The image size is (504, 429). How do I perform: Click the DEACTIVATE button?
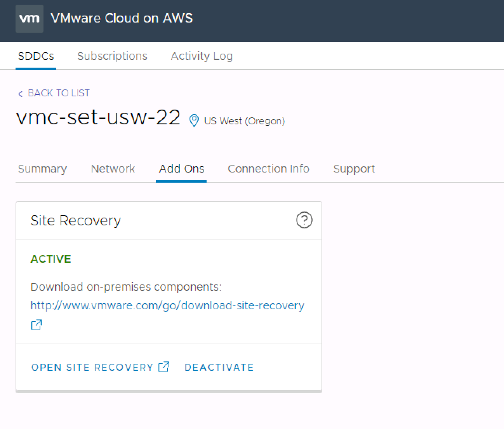tap(219, 367)
